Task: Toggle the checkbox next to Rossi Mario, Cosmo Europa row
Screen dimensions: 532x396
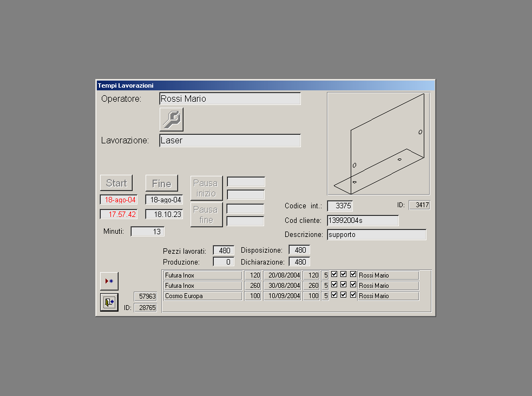Action: [353, 295]
